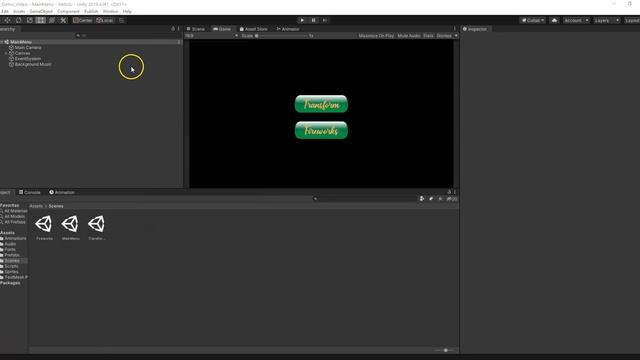
Task: Click the Pause button
Action: click(x=313, y=20)
